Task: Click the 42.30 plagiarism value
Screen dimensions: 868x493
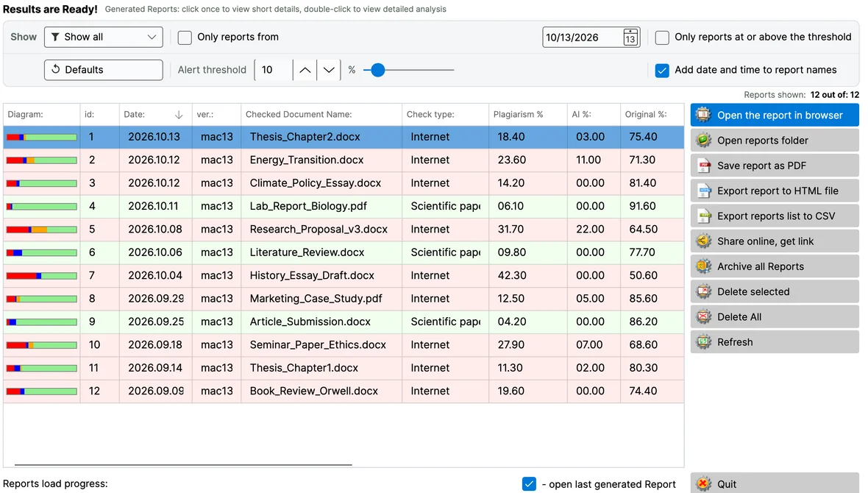Action: [x=511, y=275]
